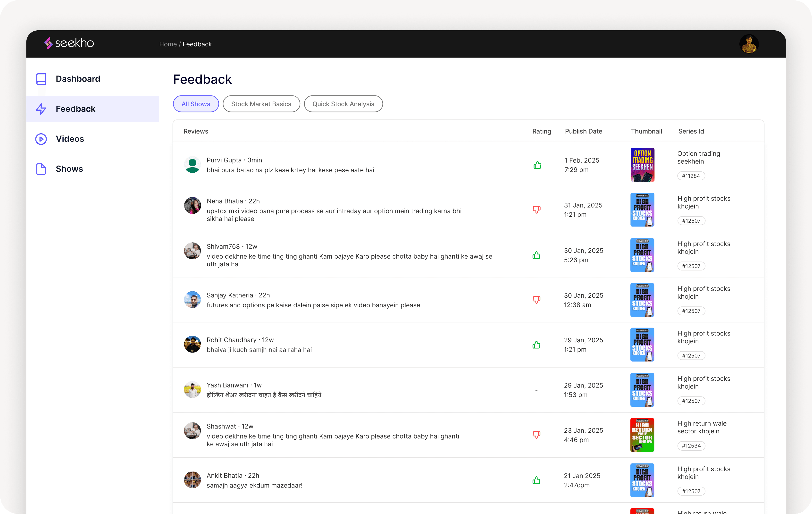812x514 pixels.
Task: Click the Videos play circle icon
Action: 41,139
